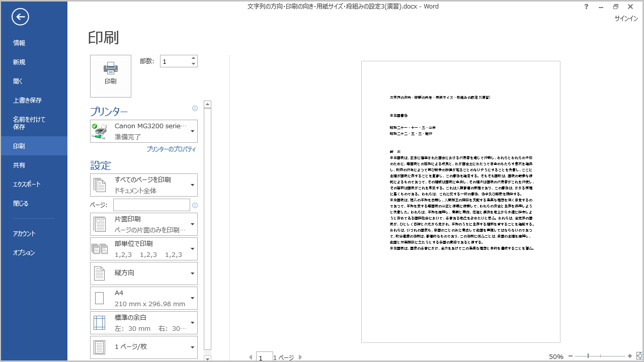Click the 50% zoom level text
This screenshot has width=644, height=362.
[556, 356]
